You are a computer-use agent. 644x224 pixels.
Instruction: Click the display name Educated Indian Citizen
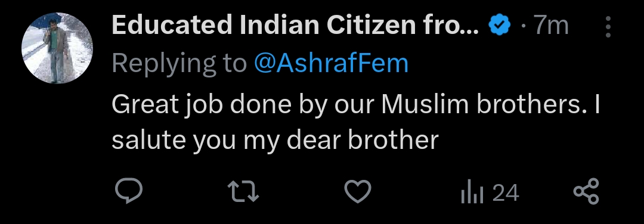[295, 26]
